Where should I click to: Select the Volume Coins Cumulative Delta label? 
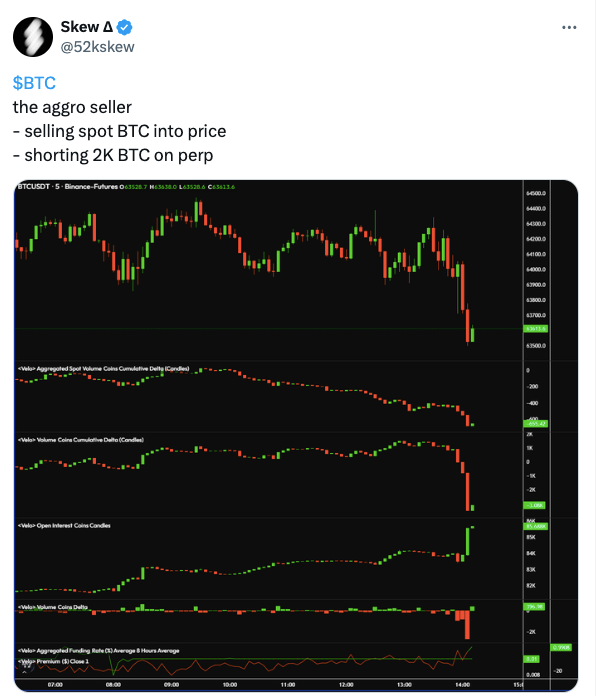click(81, 440)
